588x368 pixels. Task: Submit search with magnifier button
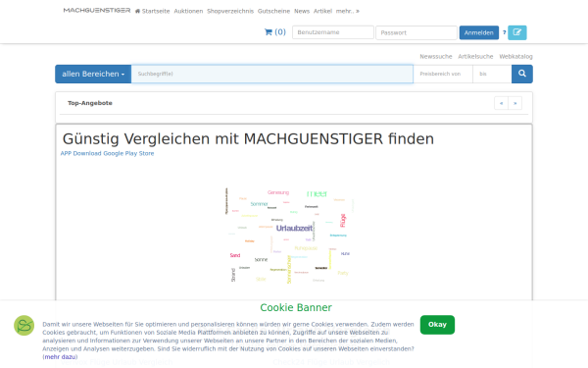pos(522,74)
